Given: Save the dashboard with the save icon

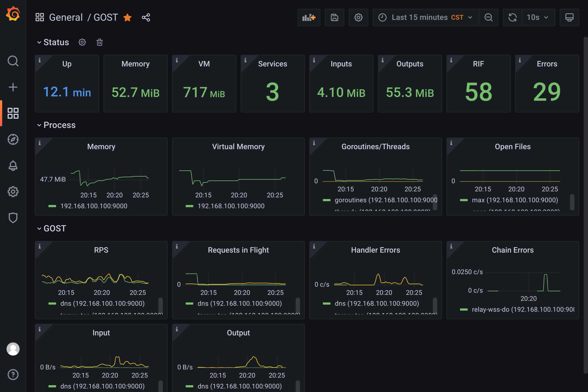Looking at the screenshot, I should 334,17.
